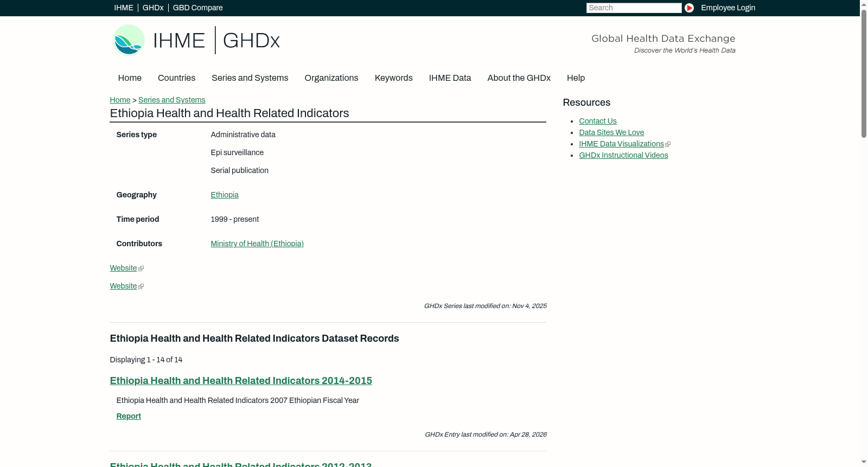Open the Home menu item
Image resolution: width=868 pixels, height=467 pixels.
(130, 78)
